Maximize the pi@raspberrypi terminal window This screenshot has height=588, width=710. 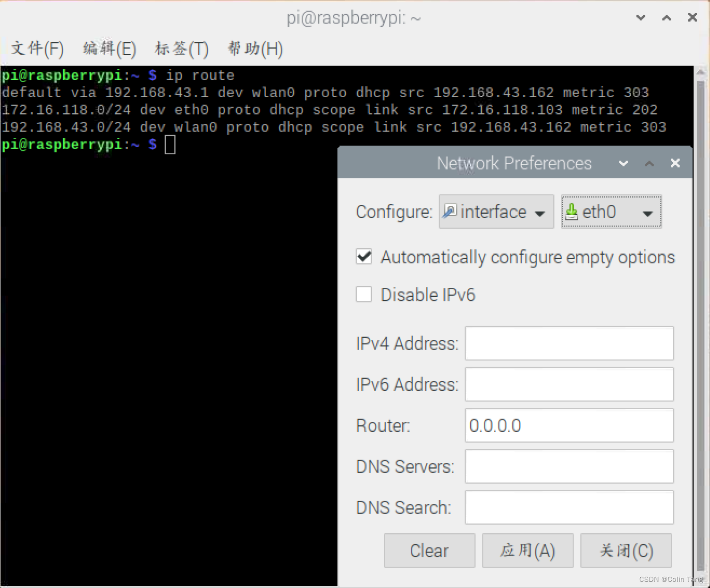point(667,18)
